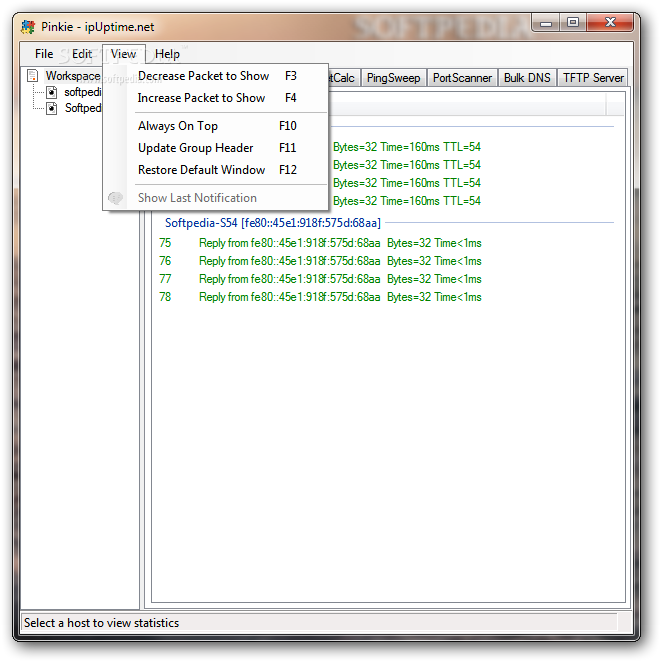Select the lowercase softpedi host in tree
661x662 pixels.
click(83, 92)
